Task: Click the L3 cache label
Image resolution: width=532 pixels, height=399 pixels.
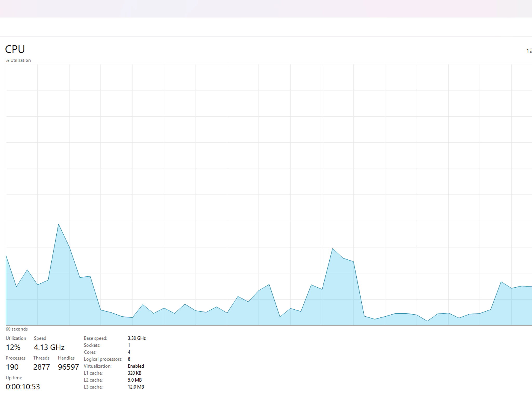Action: 93,387
